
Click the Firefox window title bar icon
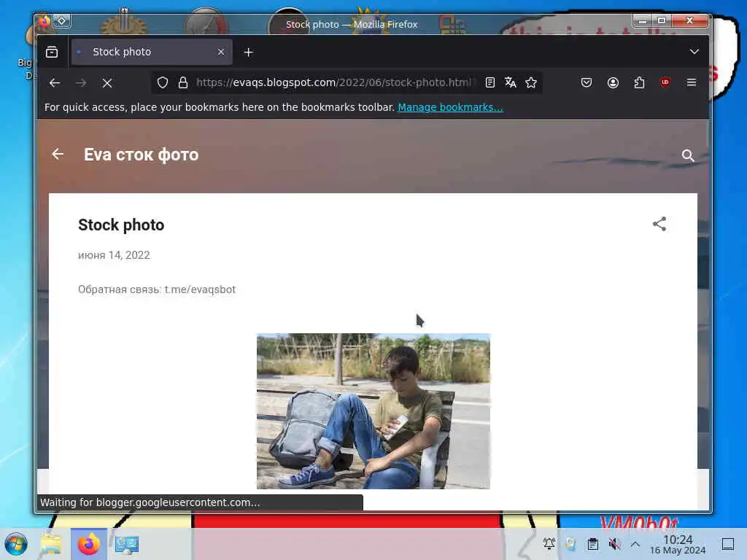point(44,21)
